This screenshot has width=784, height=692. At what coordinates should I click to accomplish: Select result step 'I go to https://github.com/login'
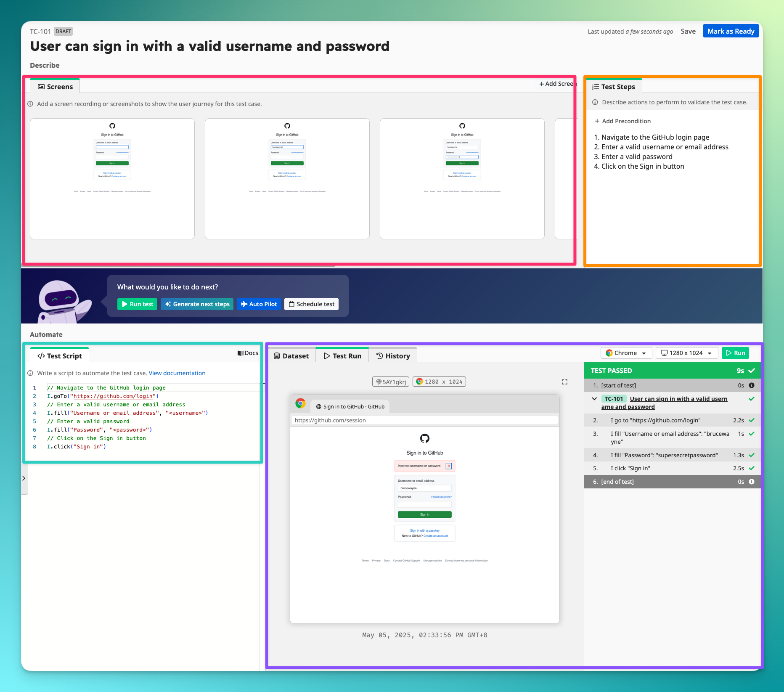(x=673, y=420)
